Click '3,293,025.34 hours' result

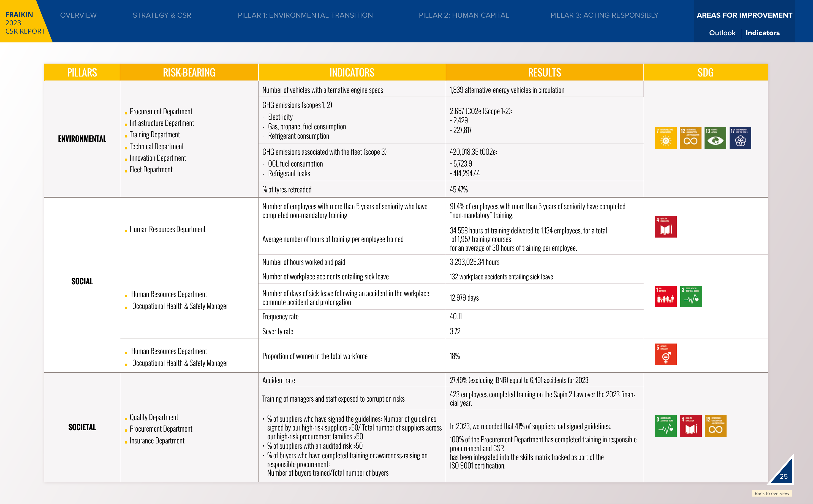click(x=474, y=262)
